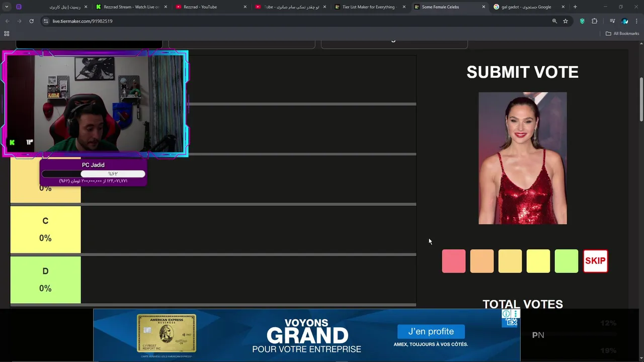Open the browser profile avatar

click(x=625, y=21)
